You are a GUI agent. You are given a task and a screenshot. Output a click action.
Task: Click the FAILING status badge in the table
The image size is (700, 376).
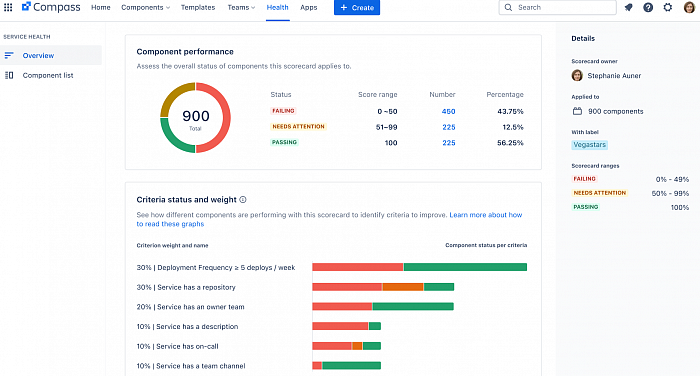(283, 111)
